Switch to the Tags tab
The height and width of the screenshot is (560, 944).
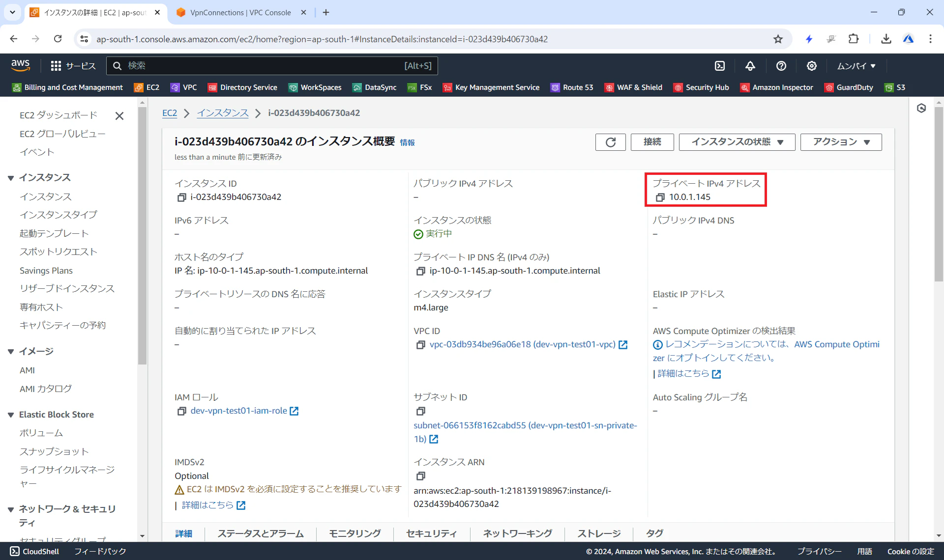[x=654, y=533]
